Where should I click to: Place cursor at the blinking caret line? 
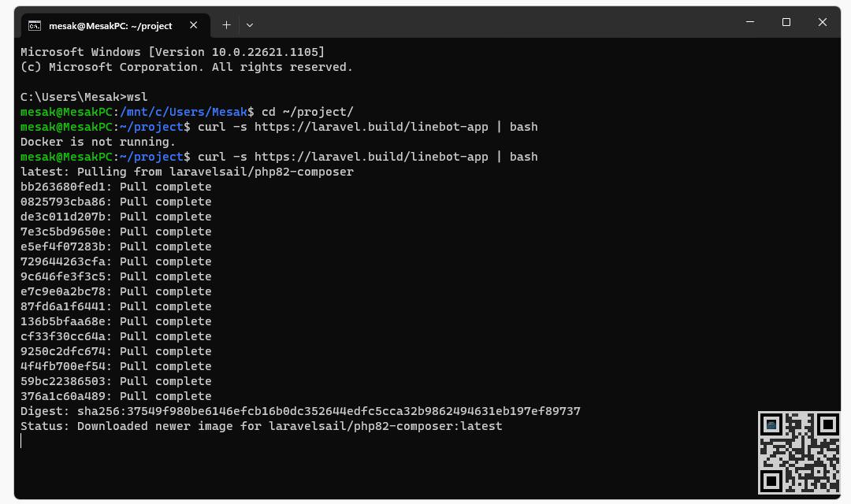coord(21,441)
